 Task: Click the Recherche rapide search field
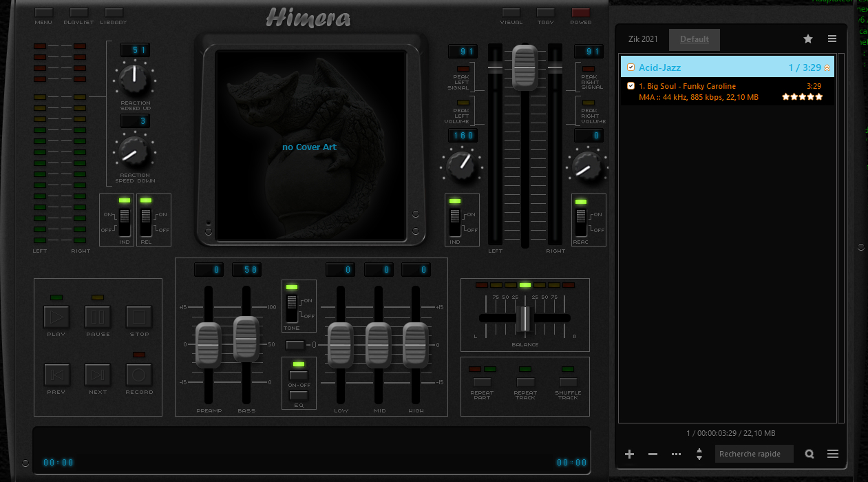pos(754,454)
